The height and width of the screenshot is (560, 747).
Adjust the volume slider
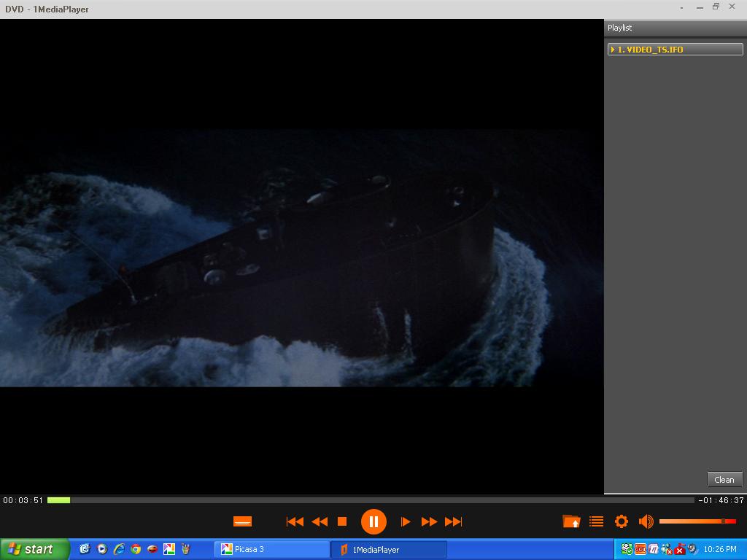point(697,521)
